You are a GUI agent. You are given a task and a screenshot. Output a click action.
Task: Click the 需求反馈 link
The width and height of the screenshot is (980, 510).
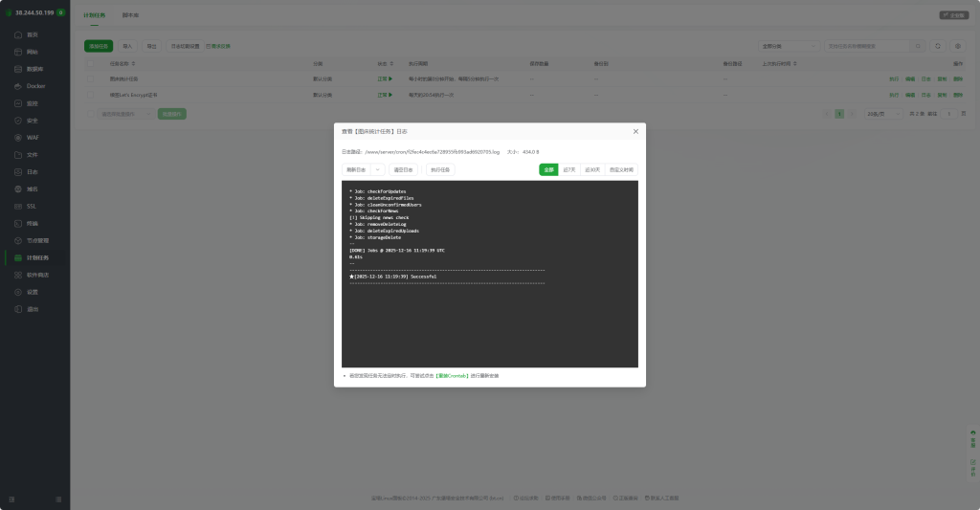(x=218, y=46)
